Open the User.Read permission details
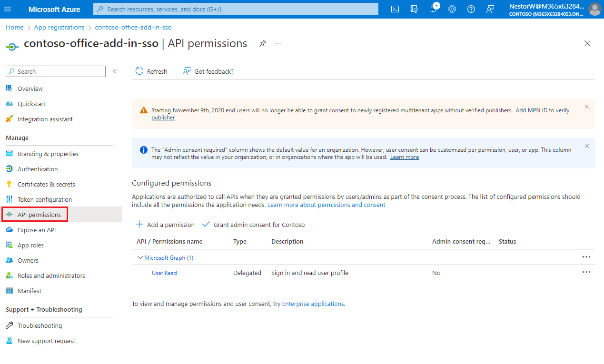604x364 pixels. 164,273
